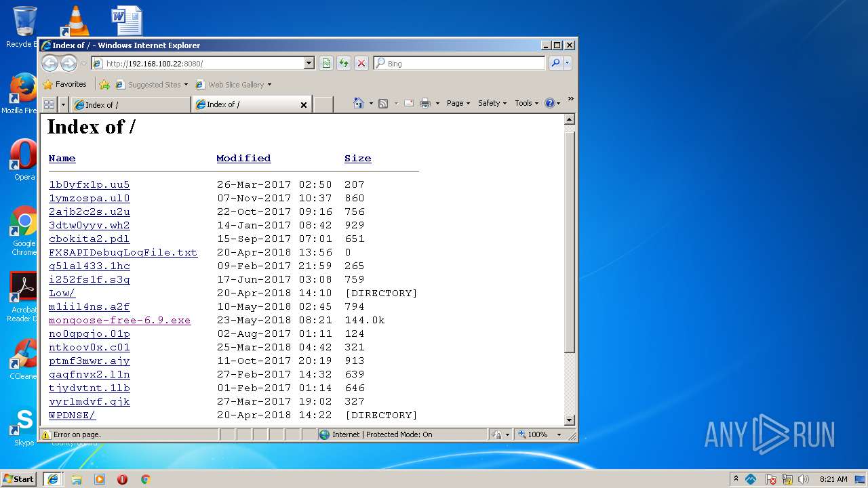Click the Print icon
This screenshot has width=868, height=488.
tap(425, 103)
